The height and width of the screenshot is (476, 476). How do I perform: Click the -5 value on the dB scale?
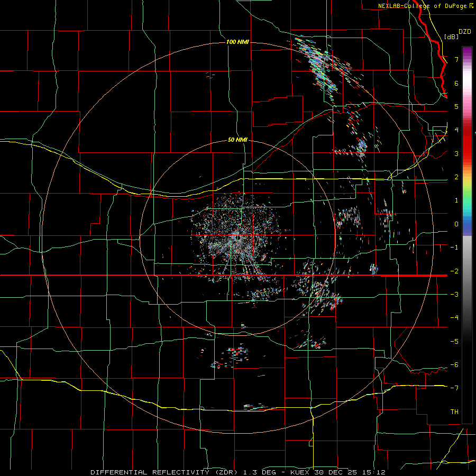coord(454,341)
